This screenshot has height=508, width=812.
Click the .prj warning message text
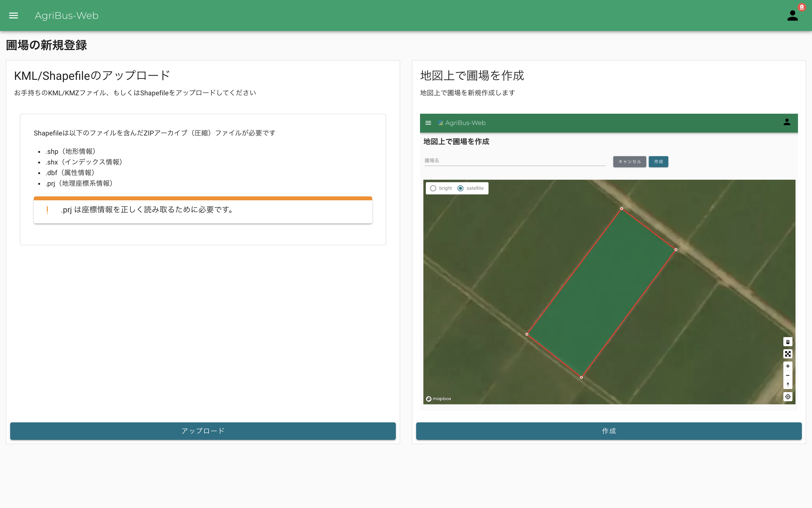[x=147, y=210]
